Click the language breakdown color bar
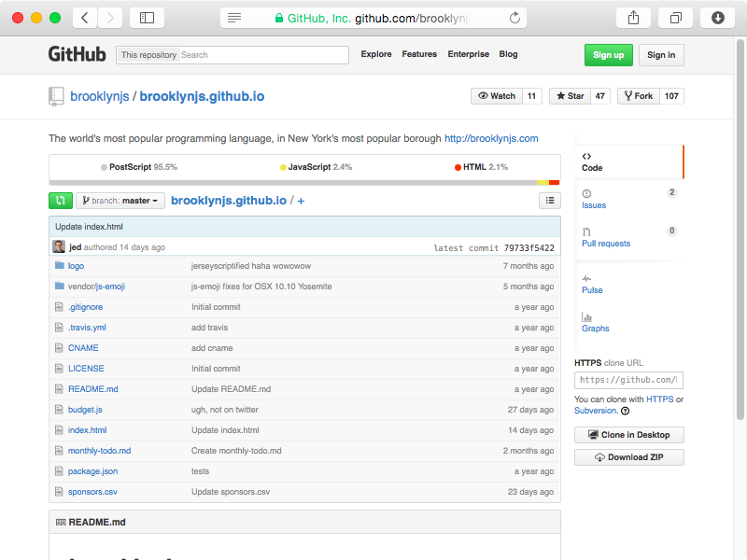 pos(304,182)
